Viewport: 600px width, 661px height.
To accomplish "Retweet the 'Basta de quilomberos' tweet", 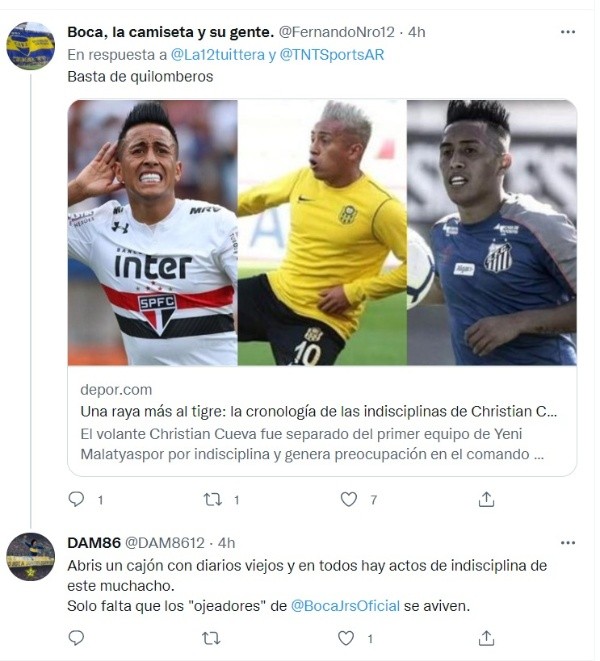I will tap(213, 500).
